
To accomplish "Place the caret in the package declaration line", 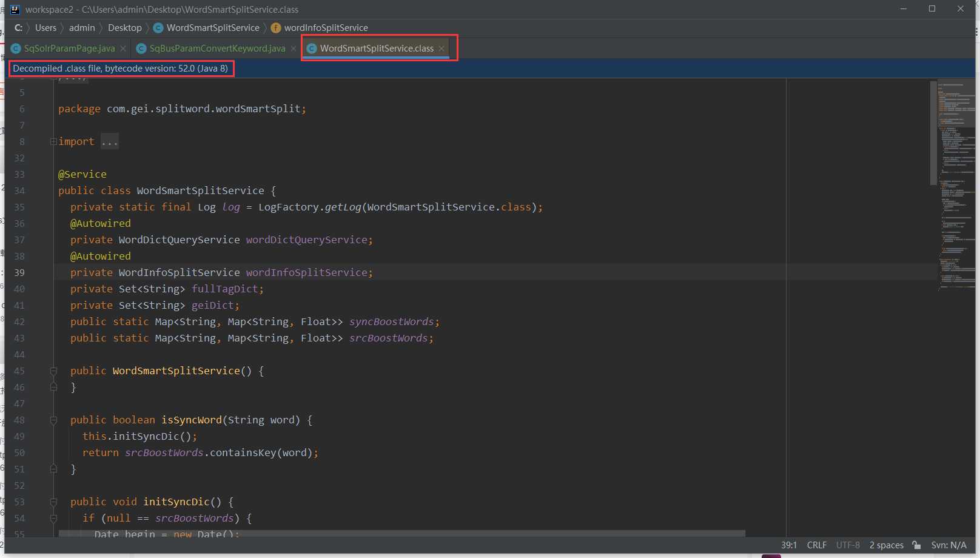I will (182, 109).
